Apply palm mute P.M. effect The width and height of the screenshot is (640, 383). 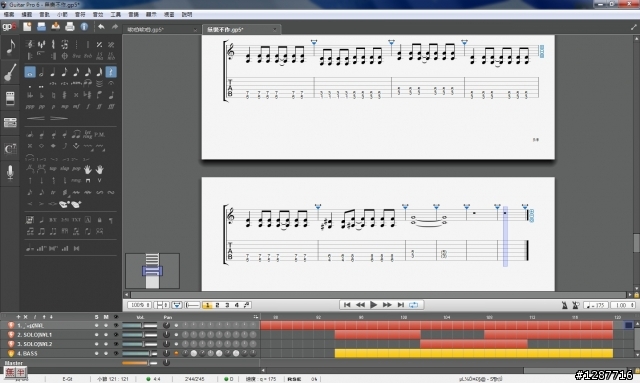click(x=99, y=134)
